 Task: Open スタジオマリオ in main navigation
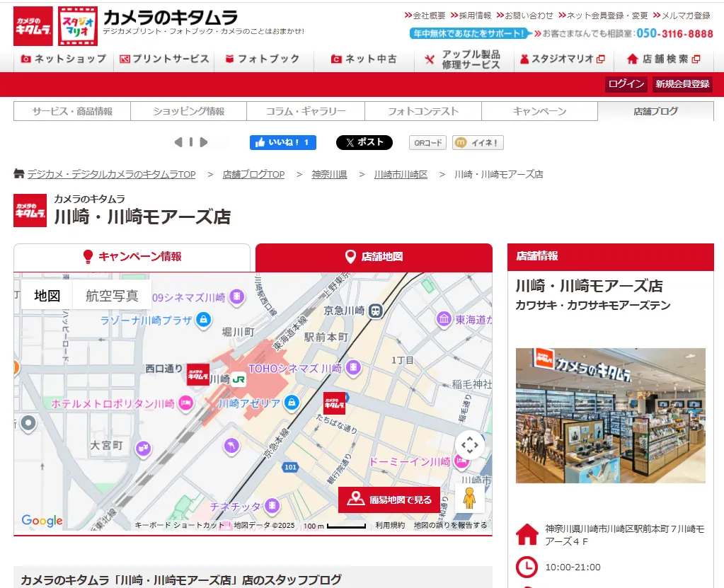tap(564, 59)
